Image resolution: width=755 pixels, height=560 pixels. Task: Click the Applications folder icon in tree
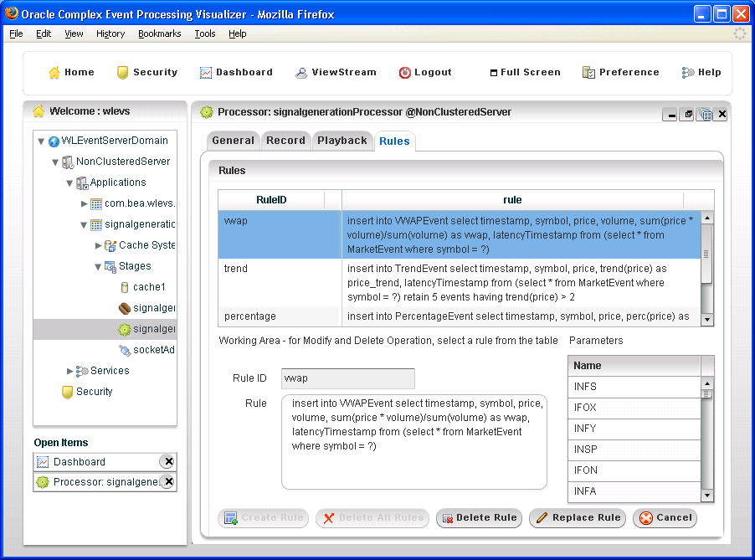click(82, 183)
